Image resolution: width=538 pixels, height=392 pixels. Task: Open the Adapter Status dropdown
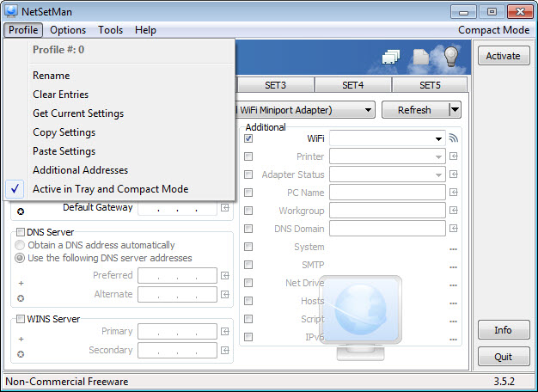[x=438, y=175]
